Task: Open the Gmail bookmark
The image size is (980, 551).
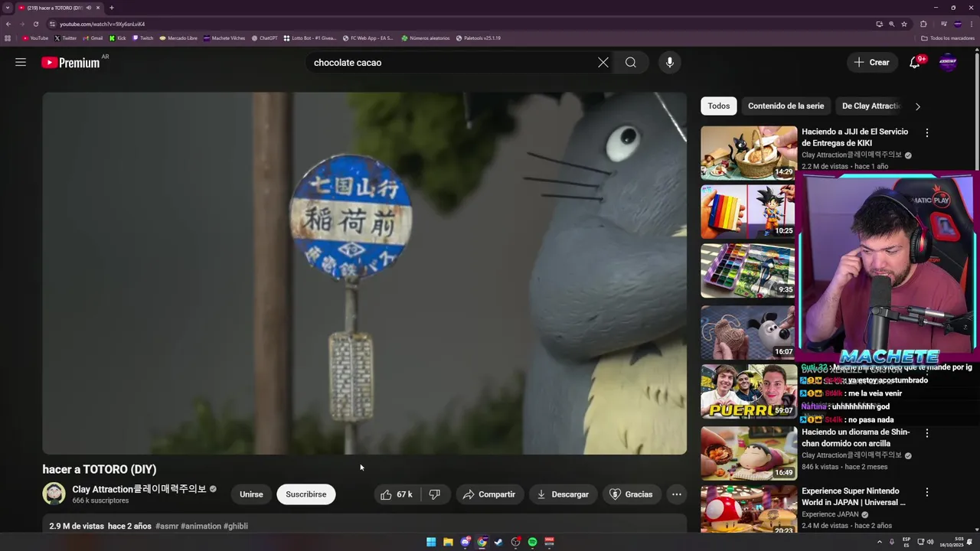Action: pyautogui.click(x=93, y=38)
